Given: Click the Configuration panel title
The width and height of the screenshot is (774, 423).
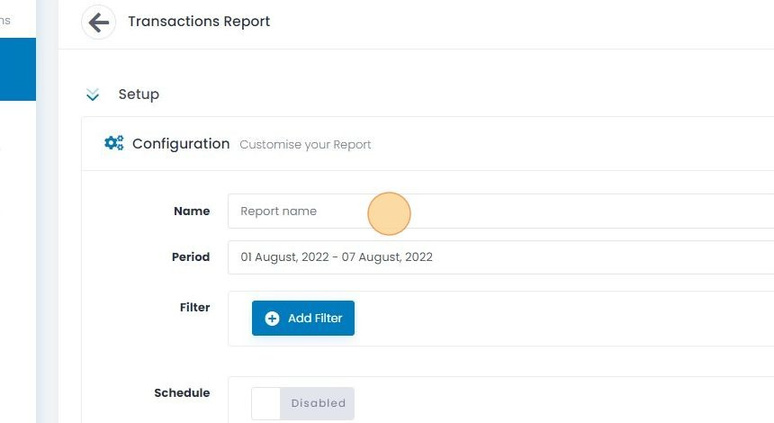Looking at the screenshot, I should [x=181, y=144].
